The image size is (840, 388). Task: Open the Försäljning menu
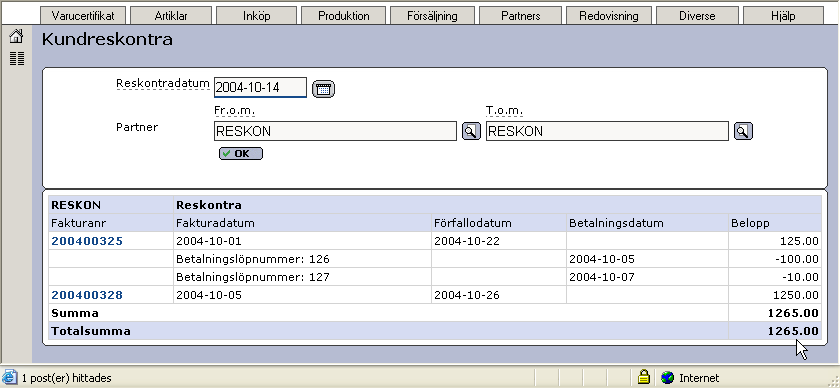pos(432,16)
